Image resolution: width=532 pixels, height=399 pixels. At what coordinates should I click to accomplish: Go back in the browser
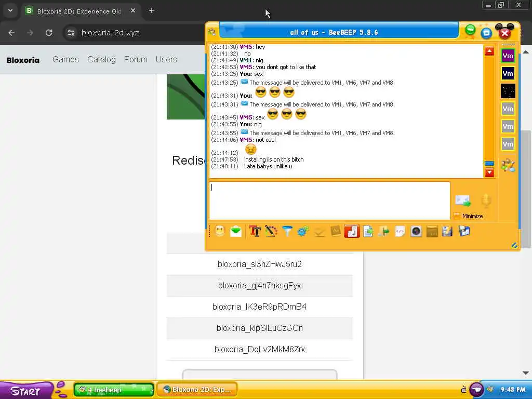11,33
